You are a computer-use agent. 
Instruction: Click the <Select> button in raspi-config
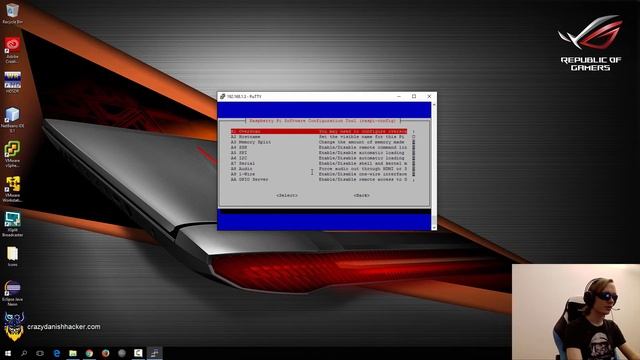click(x=287, y=196)
